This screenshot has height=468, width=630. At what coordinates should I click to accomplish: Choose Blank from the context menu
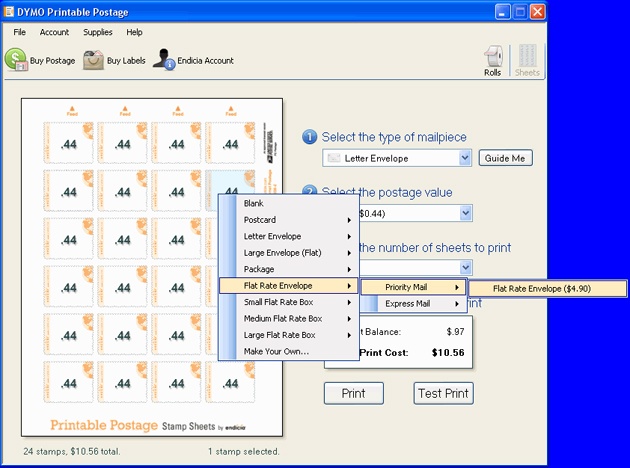pyautogui.click(x=288, y=203)
